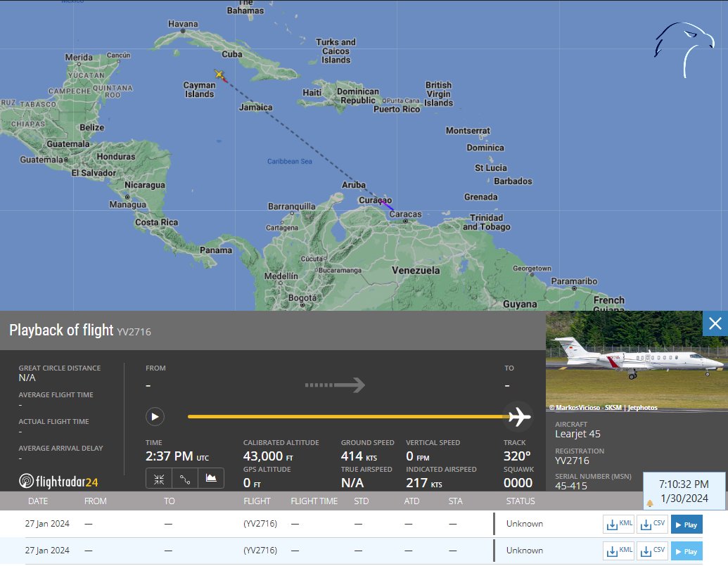
Task: Toggle the flight route path icon
Action: 185,479
